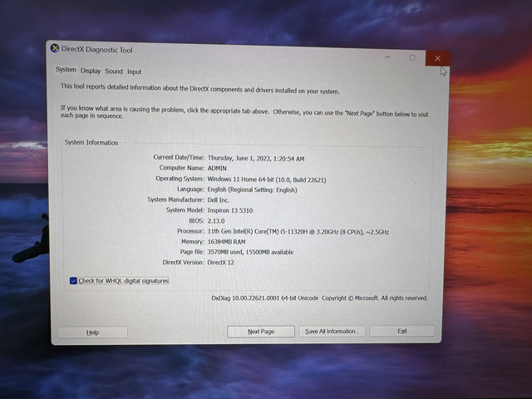The height and width of the screenshot is (399, 532).
Task: Open the Input tab
Action: point(135,72)
